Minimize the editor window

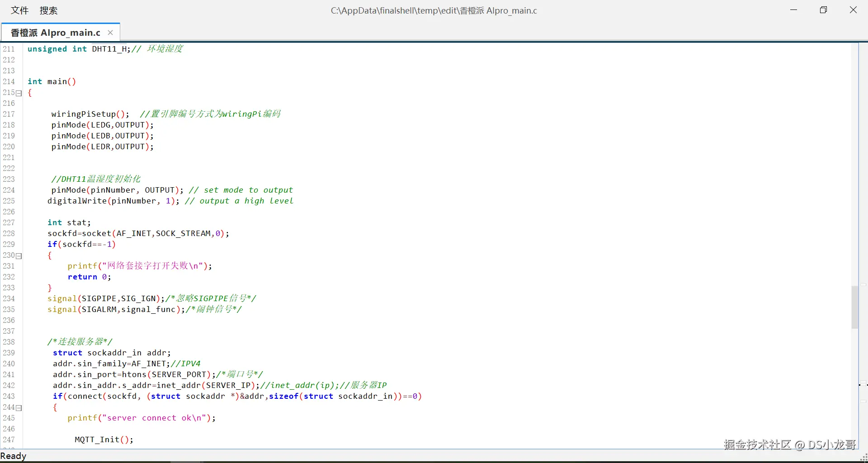tap(793, 10)
